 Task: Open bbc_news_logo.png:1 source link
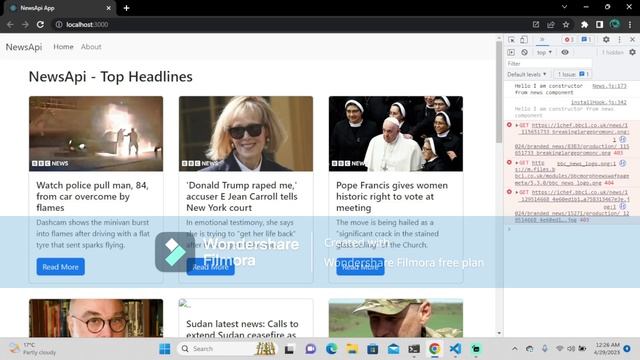(x=587, y=163)
